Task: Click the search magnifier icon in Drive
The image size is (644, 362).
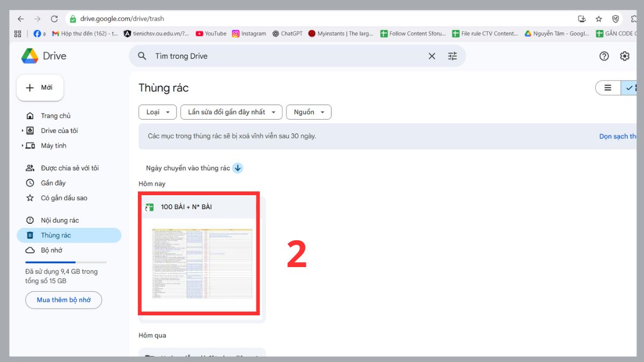Action: pyautogui.click(x=142, y=56)
